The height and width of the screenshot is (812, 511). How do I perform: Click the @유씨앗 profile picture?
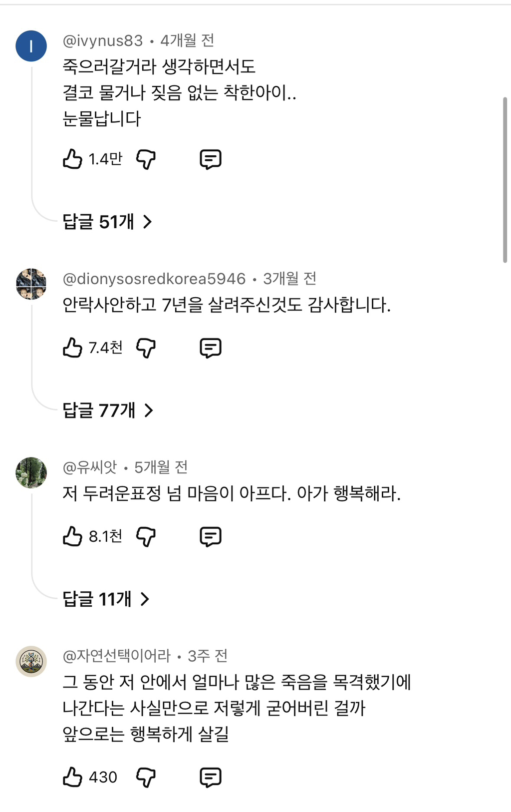[x=31, y=472]
